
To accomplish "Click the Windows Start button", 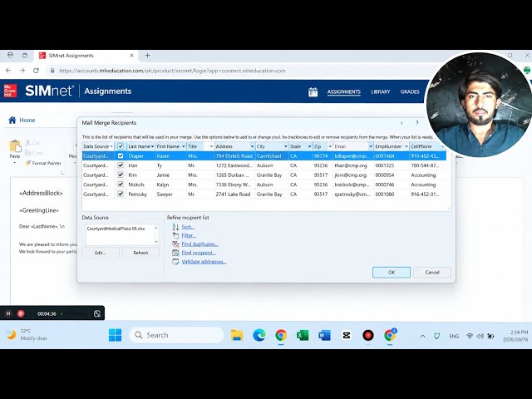I will tap(115, 335).
